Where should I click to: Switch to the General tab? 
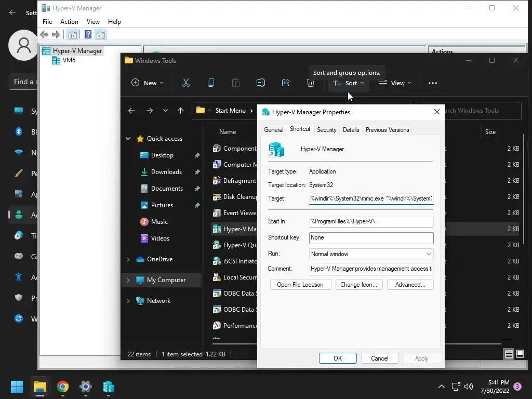click(273, 129)
